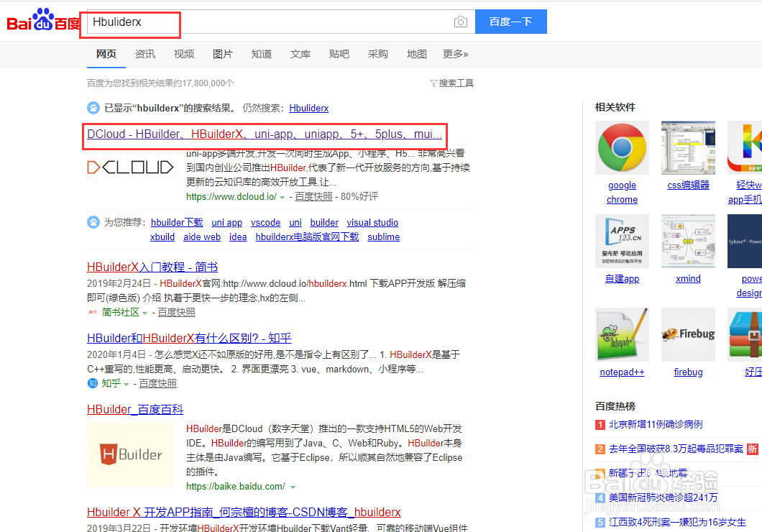Open 百度快照 for the DCloud result
This screenshot has width=762, height=532.
(313, 196)
